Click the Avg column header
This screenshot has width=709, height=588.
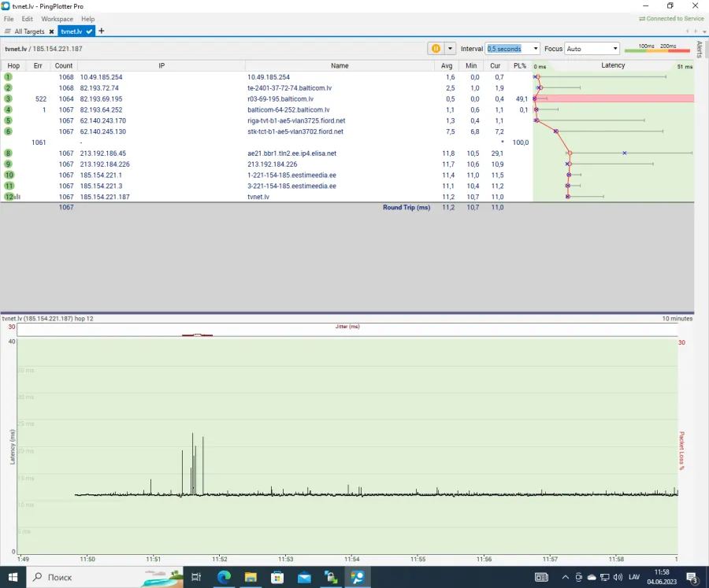[x=447, y=65]
